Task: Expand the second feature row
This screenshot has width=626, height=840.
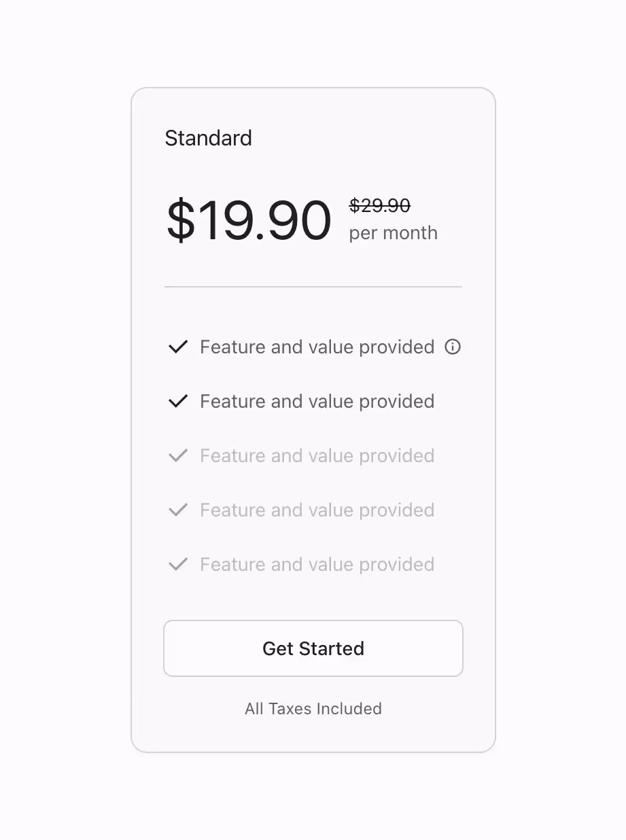Action: (x=316, y=401)
